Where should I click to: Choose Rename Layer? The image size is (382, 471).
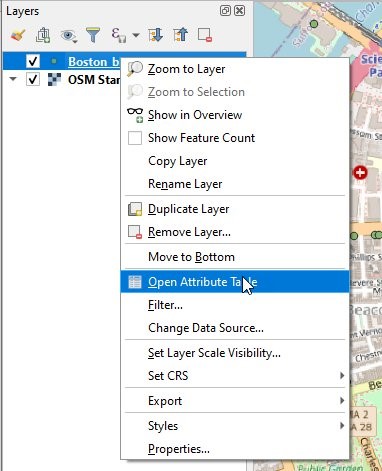pos(235,184)
